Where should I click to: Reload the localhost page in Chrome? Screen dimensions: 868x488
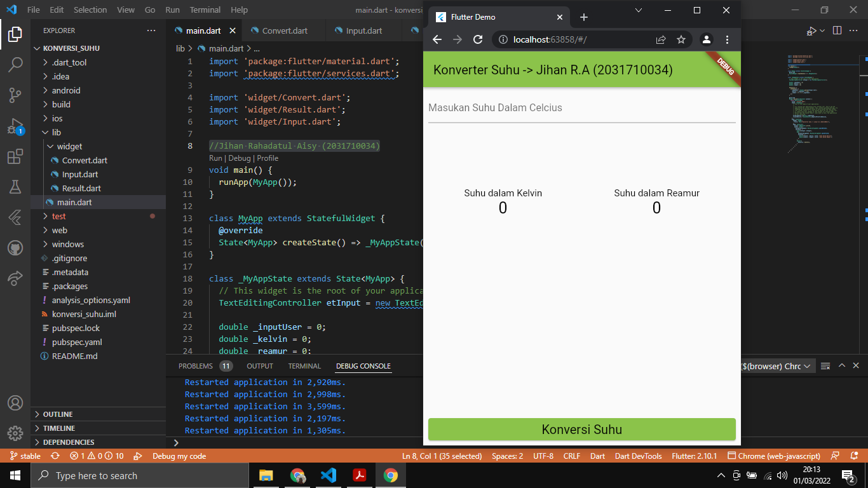(x=477, y=39)
